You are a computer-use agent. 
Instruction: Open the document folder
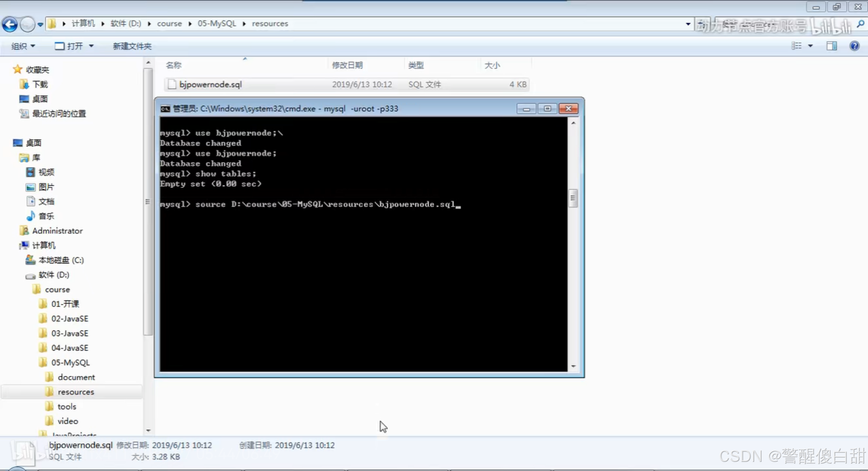click(76, 377)
